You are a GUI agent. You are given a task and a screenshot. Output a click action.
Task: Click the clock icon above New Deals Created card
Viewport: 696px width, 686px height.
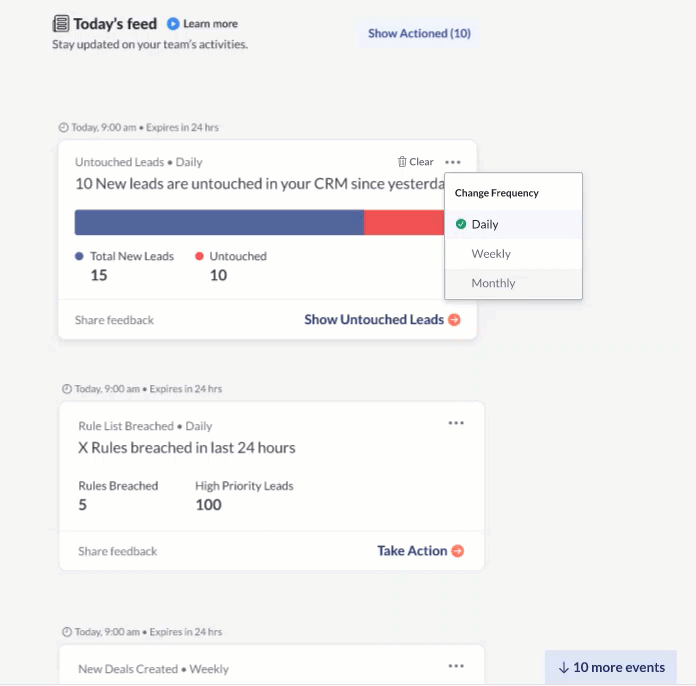67,632
